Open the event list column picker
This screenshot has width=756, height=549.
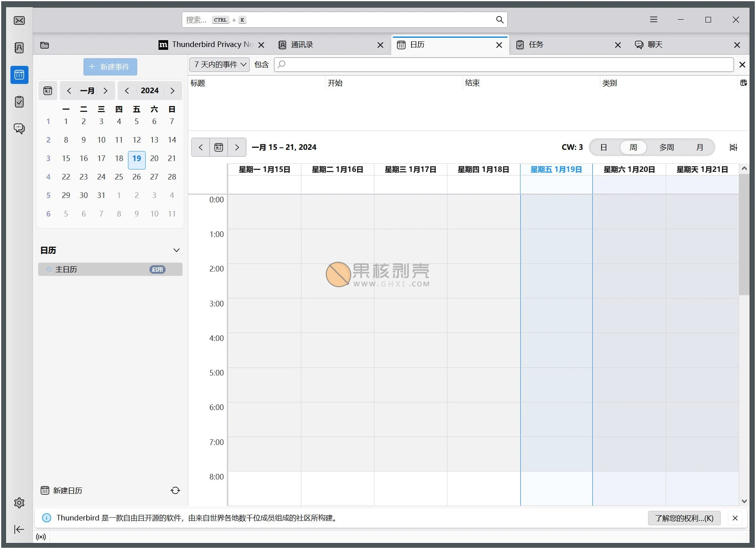744,83
